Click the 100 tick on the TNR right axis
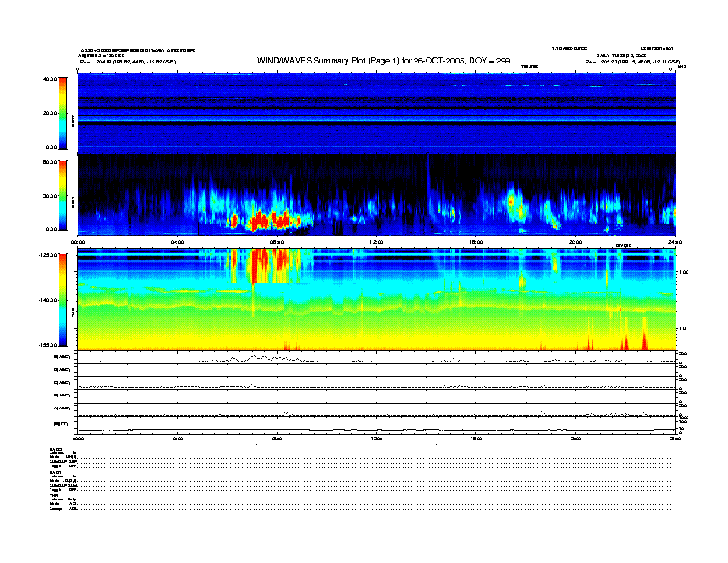 point(684,272)
